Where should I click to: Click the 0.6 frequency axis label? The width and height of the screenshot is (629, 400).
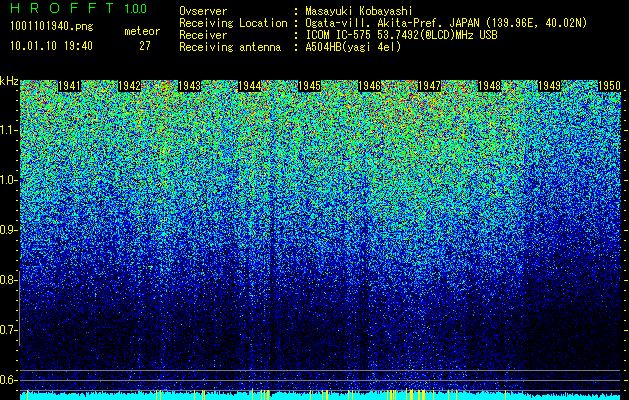click(8, 380)
